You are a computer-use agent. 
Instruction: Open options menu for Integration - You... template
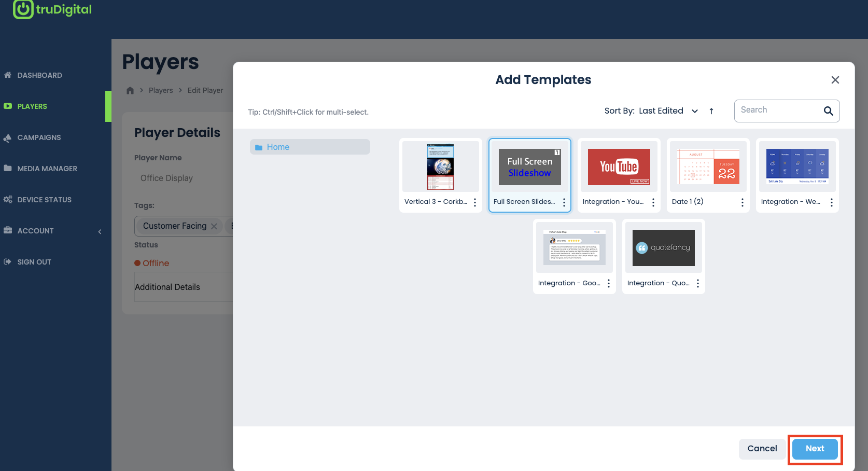pos(653,202)
